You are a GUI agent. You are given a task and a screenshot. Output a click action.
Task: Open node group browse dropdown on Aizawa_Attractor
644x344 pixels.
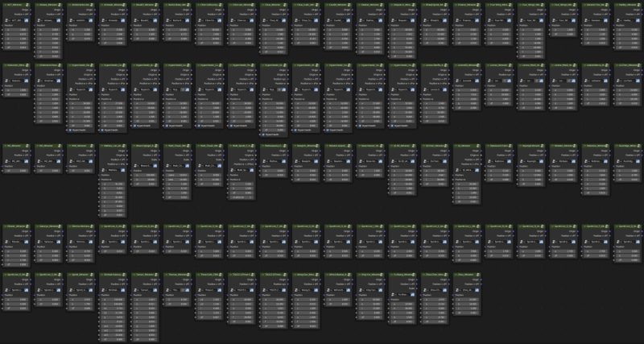[38, 20]
